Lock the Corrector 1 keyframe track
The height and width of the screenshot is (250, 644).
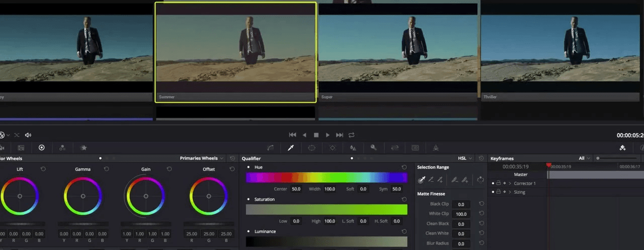[x=499, y=183]
